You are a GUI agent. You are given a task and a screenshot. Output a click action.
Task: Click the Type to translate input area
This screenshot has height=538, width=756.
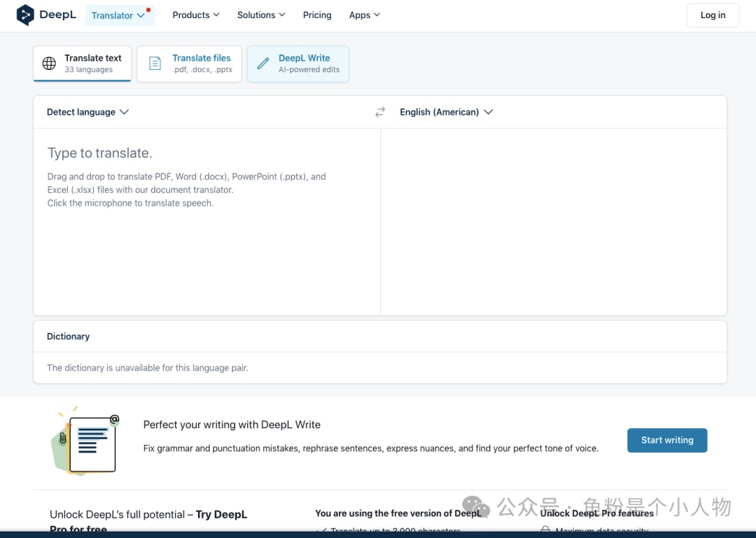click(206, 222)
